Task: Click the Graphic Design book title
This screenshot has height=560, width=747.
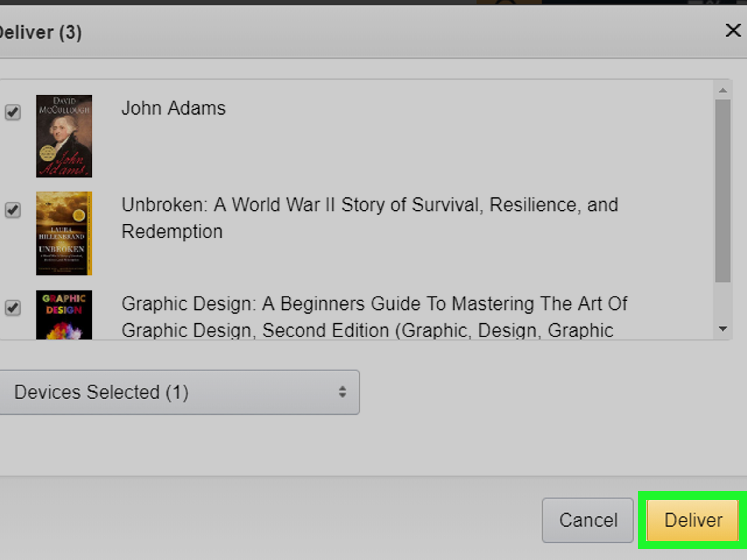Action: tap(374, 304)
